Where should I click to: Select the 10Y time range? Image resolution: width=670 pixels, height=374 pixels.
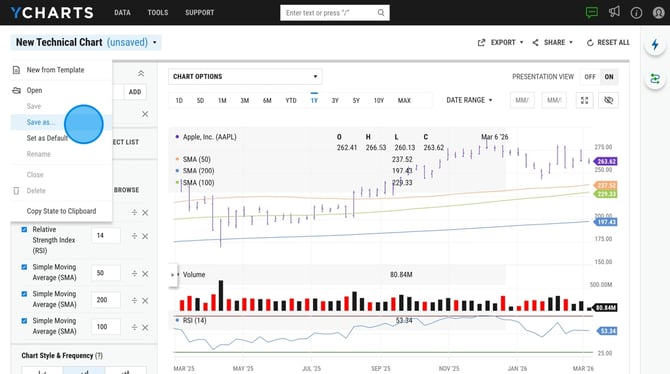pos(379,101)
